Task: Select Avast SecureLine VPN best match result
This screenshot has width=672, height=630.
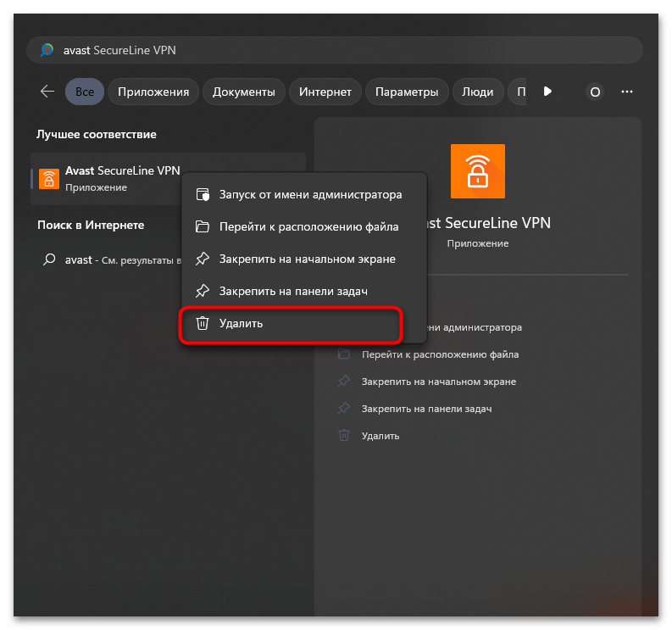Action: [106, 179]
